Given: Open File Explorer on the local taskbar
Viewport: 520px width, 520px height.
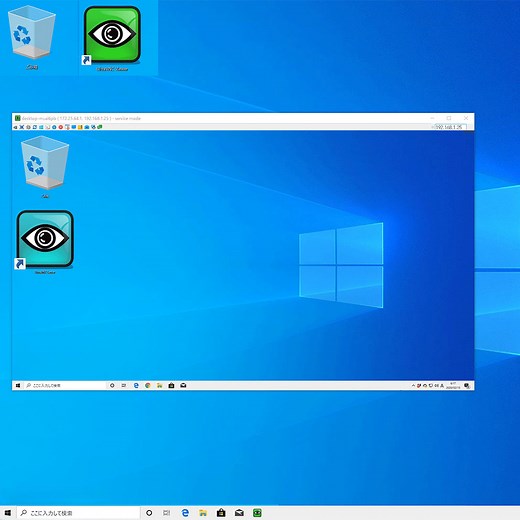Looking at the screenshot, I should (203, 513).
